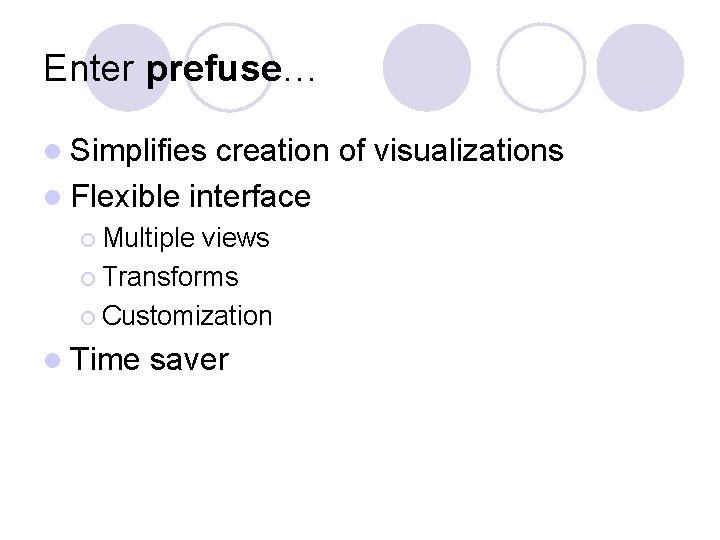
Task: Select the 'Multiple views' sub-item text
Action: (x=186, y=238)
